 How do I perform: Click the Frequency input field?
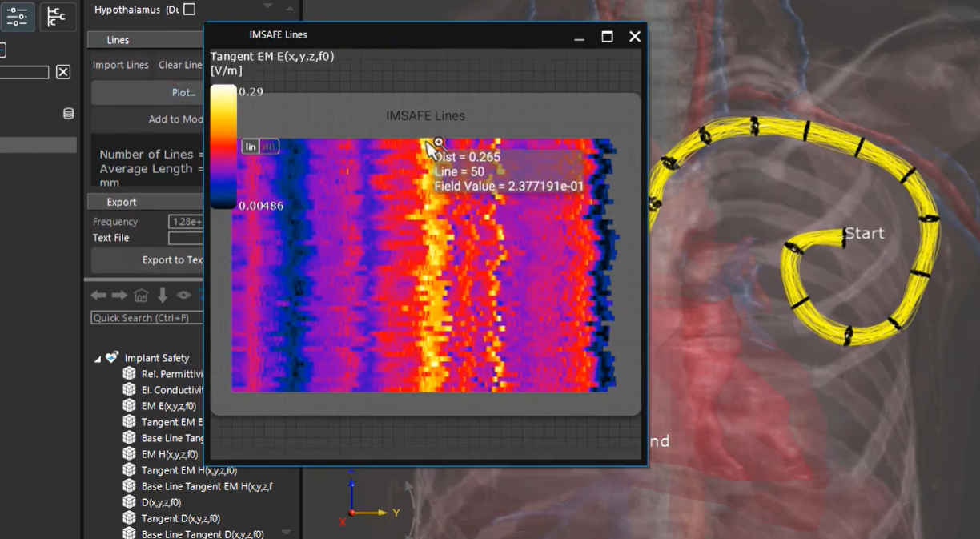click(x=186, y=222)
